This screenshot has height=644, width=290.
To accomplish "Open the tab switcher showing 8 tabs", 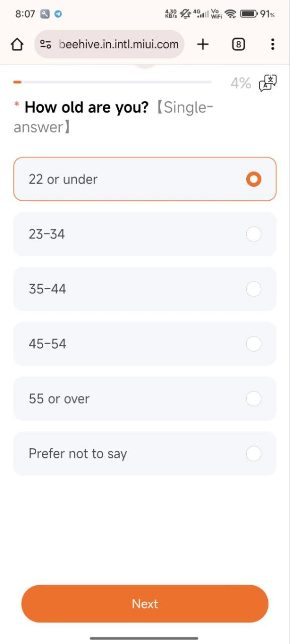I will coord(239,44).
